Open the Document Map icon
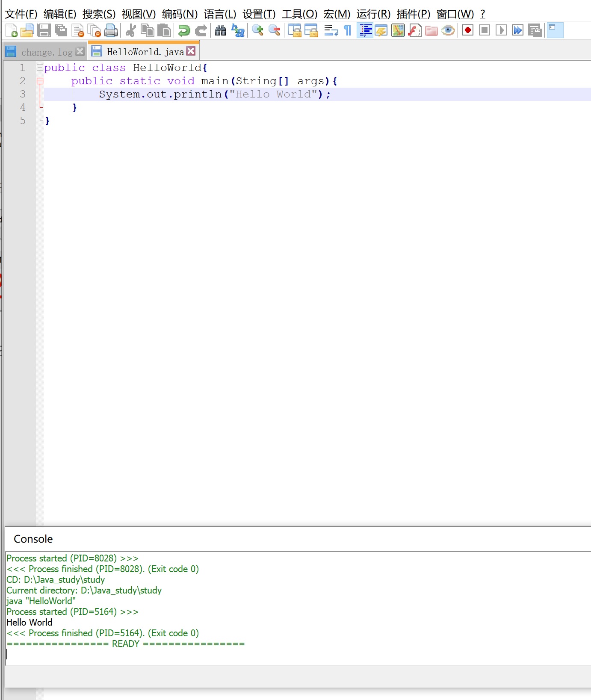The width and height of the screenshot is (591, 700). 398,30
